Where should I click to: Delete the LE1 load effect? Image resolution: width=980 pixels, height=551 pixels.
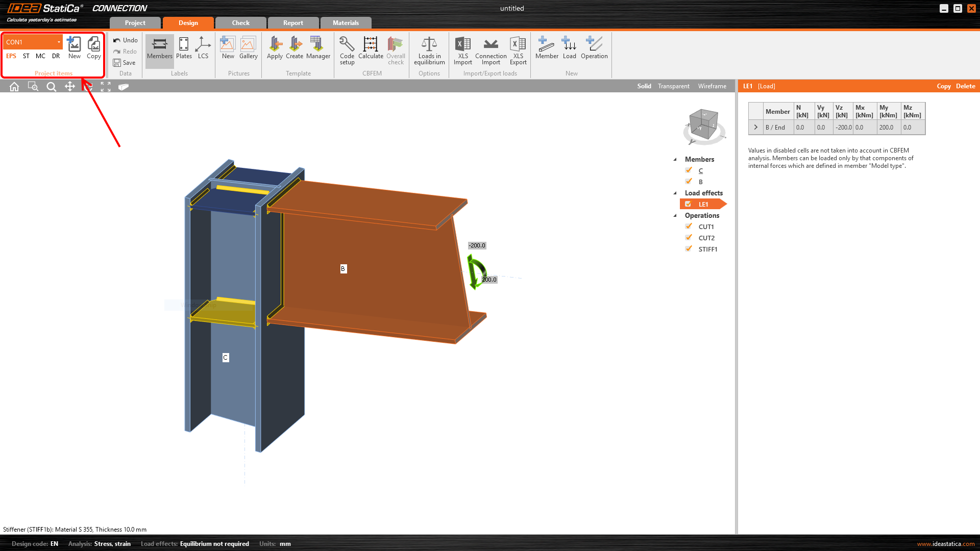[x=965, y=86]
